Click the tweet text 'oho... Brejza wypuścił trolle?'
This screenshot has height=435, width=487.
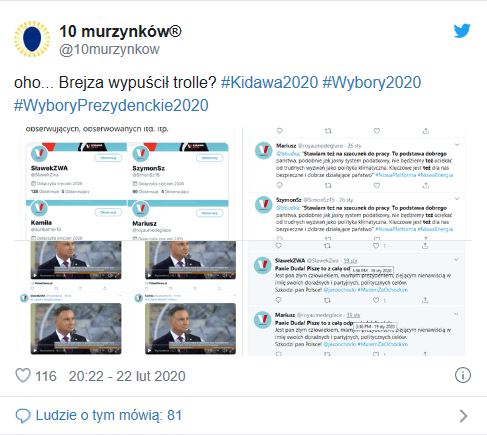pos(115,82)
